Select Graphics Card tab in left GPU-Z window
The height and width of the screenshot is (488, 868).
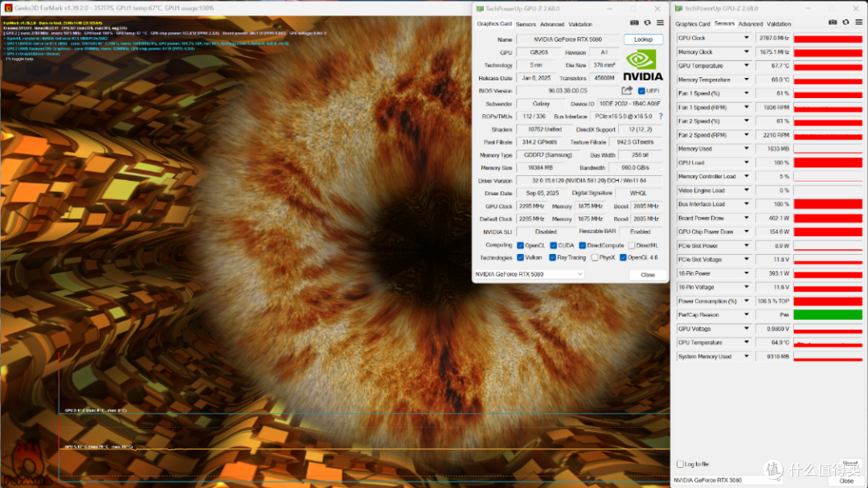click(494, 24)
